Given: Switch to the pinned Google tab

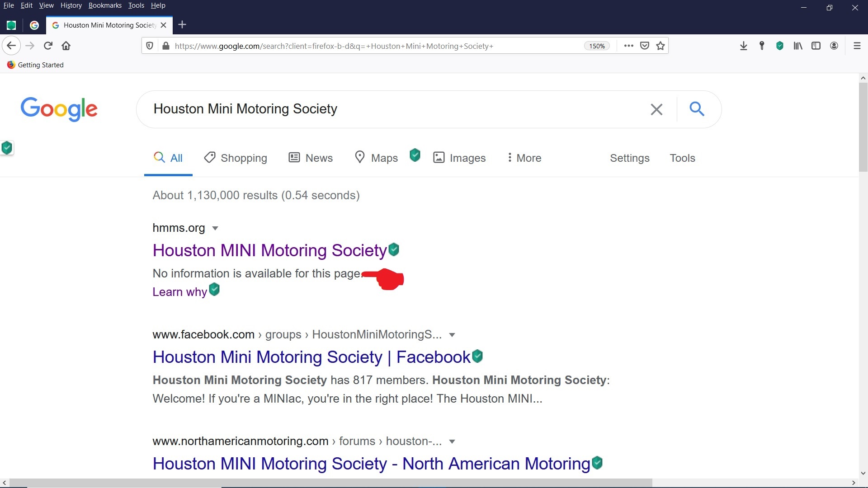Looking at the screenshot, I should click(x=34, y=25).
